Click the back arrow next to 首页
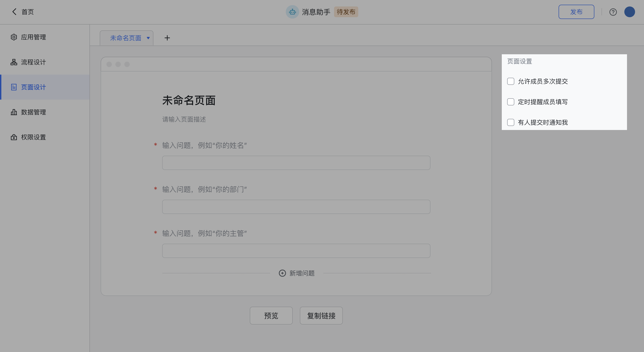644x352 pixels. pos(14,12)
